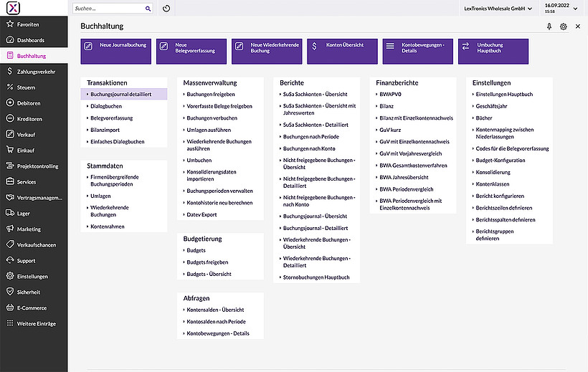Pin the Buchhaltung page with pin icon
The width and height of the screenshot is (588, 372).
[549, 27]
